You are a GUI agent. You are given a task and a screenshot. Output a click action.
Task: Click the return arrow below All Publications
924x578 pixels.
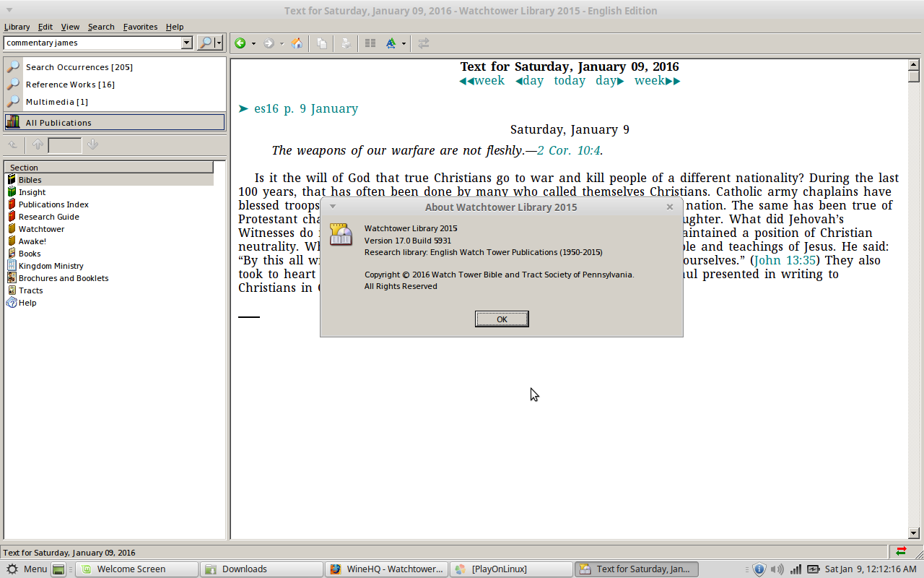[13, 145]
